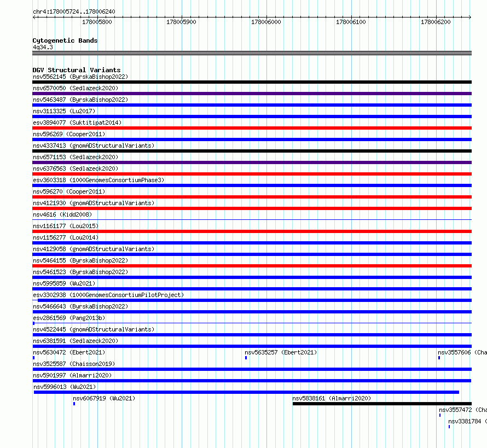487x448 pixels.
Task: Click nsv4522445 (gnomADStructuralVariants) label
Action: tap(94, 329)
